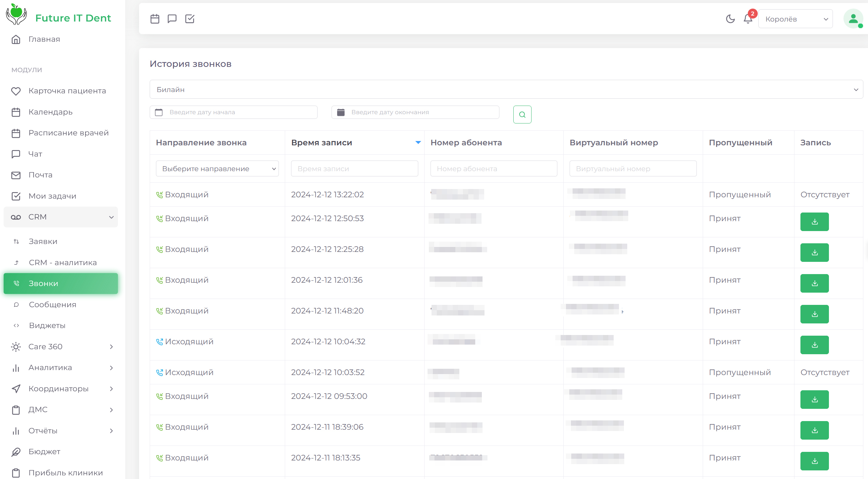Download recording for 18:13:35 call
Viewport: 868px width, 479px height.
point(814,461)
